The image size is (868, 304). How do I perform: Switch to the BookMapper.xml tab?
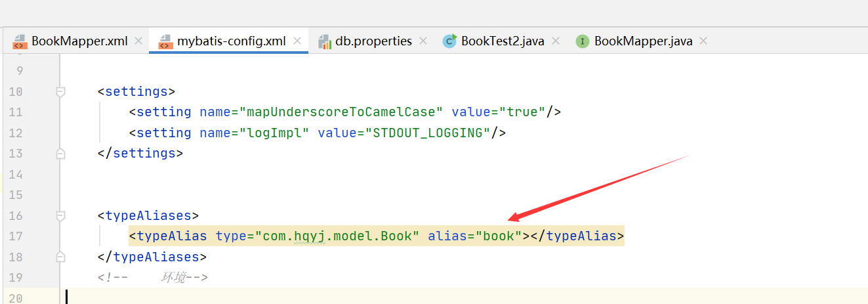click(x=79, y=41)
